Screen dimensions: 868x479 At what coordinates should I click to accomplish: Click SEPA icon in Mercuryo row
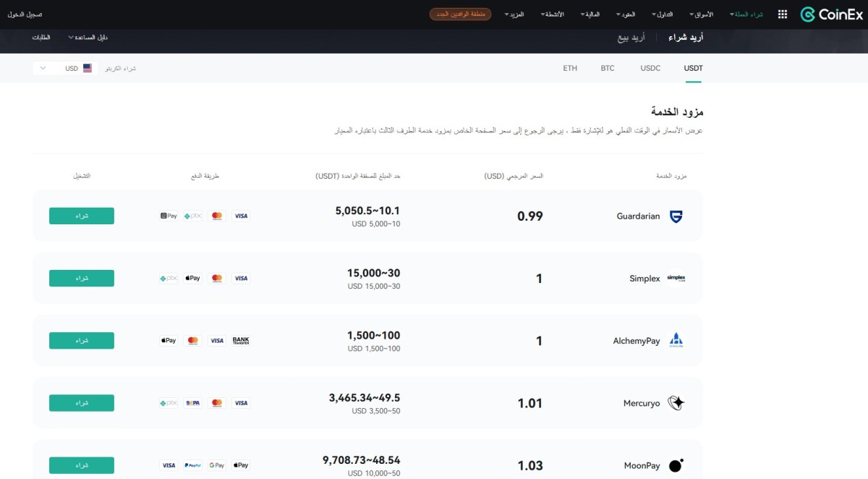pyautogui.click(x=192, y=403)
